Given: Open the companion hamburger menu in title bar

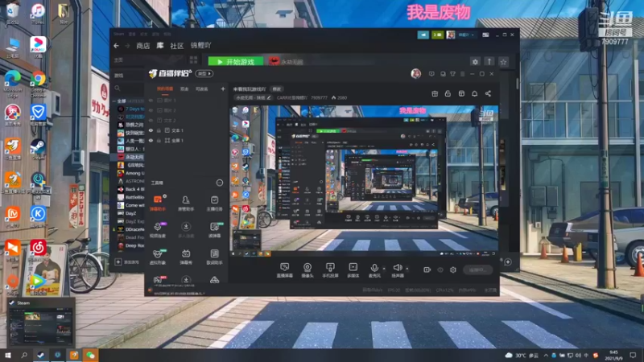Looking at the screenshot, I should (x=462, y=74).
